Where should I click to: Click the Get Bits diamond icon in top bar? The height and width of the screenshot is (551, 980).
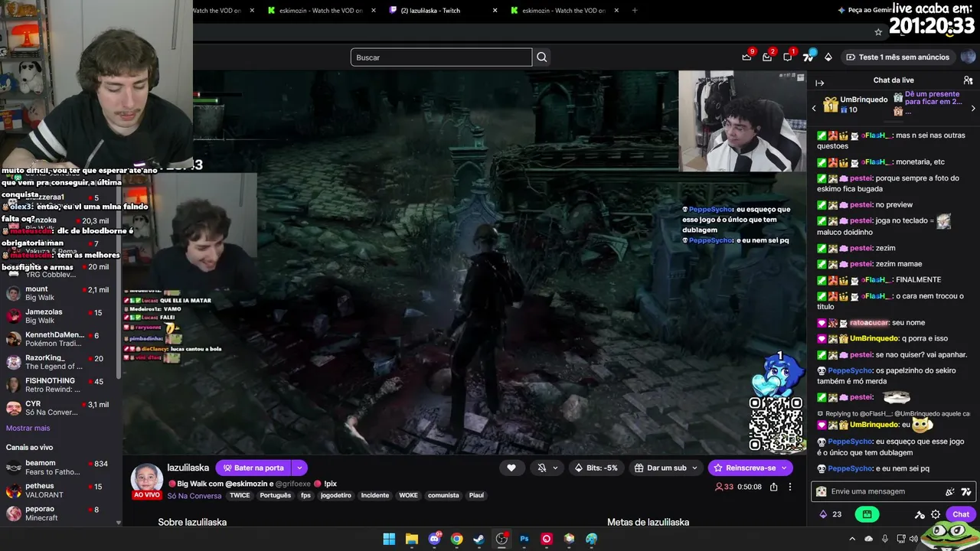pos(828,57)
